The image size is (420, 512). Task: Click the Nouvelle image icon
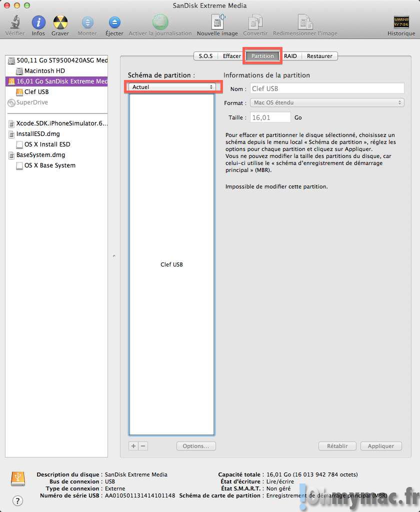[x=217, y=22]
